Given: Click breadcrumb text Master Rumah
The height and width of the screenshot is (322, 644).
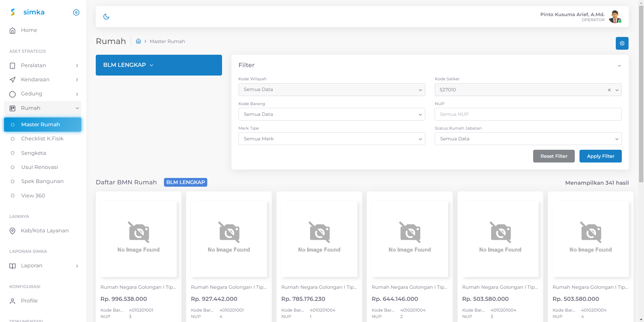Looking at the screenshot, I should point(167,41).
